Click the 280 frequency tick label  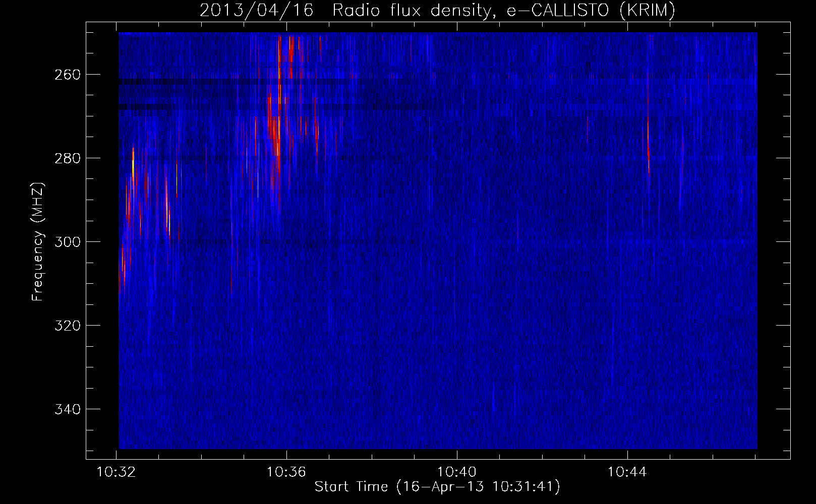[67, 158]
